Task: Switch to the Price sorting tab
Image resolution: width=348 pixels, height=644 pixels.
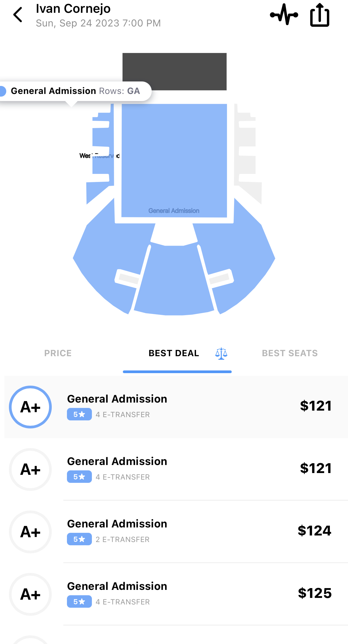Action: tap(58, 353)
